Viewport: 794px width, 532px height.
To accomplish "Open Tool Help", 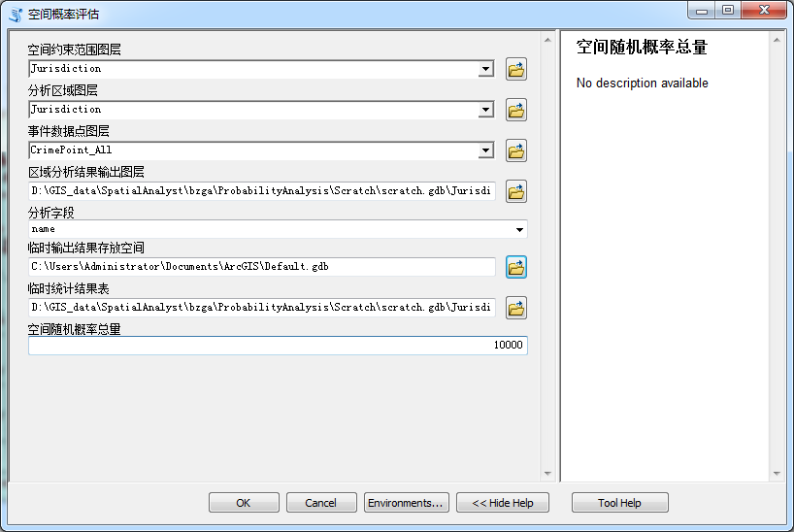I will [620, 503].
